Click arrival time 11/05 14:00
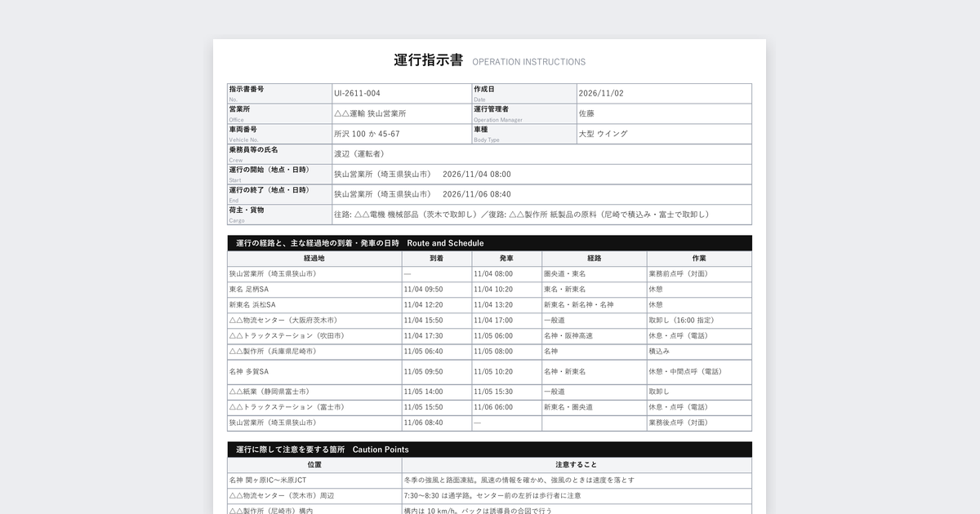This screenshot has width=980, height=514. click(423, 392)
